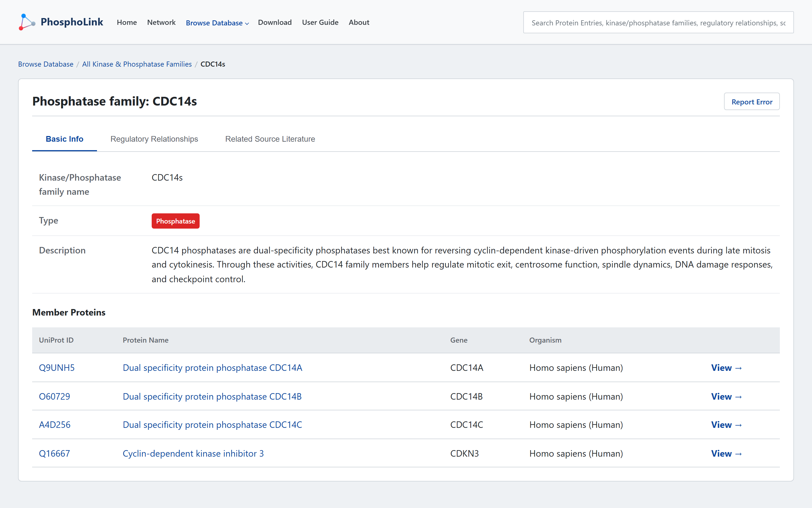
Task: Open UniProt ID Q9UNH5
Action: pyautogui.click(x=57, y=367)
